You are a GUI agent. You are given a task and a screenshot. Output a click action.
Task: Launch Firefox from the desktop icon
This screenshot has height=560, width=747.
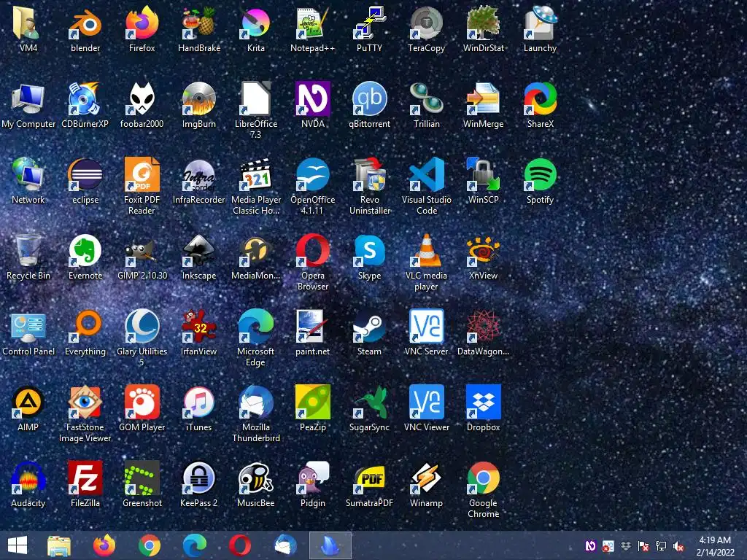[x=142, y=24]
